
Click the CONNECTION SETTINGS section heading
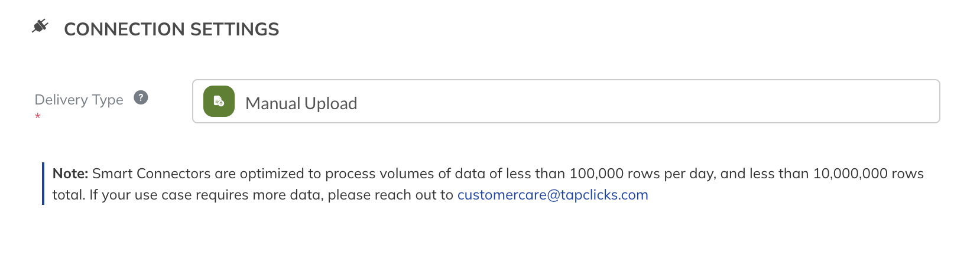[171, 29]
